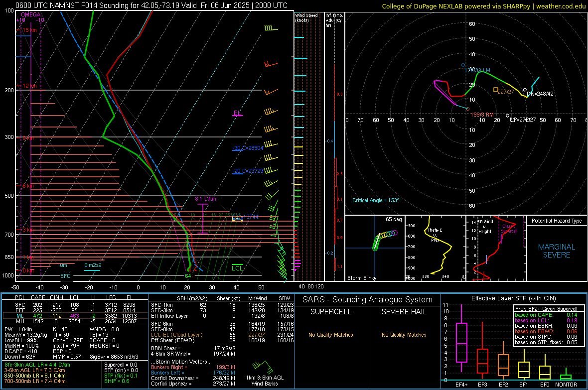
Task: Select the Wind Speed (knots) panel header
Action: (x=306, y=17)
